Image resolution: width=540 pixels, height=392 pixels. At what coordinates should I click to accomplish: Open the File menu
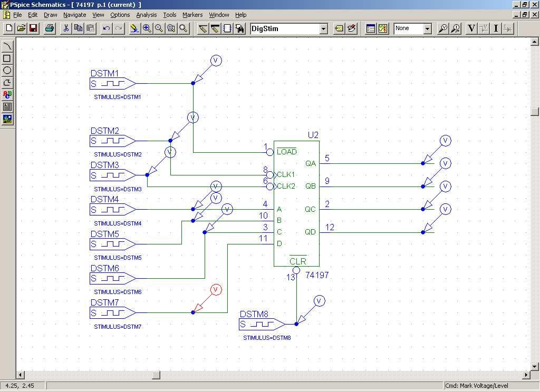[17, 15]
